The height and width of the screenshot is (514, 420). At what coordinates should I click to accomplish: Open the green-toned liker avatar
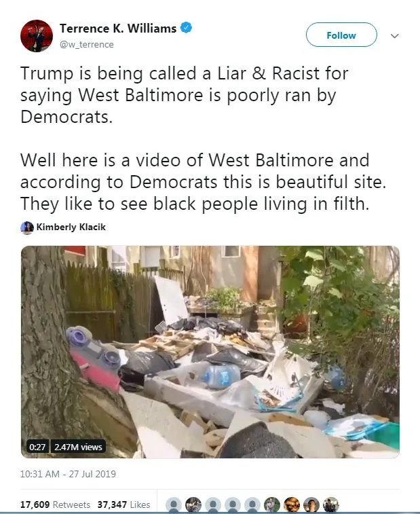[272, 504]
